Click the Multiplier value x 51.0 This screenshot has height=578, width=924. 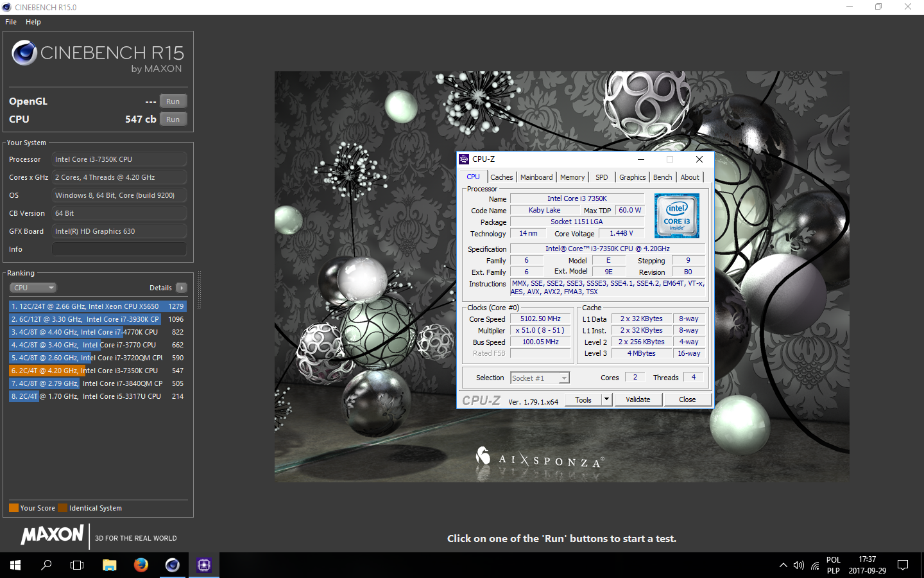(x=540, y=331)
